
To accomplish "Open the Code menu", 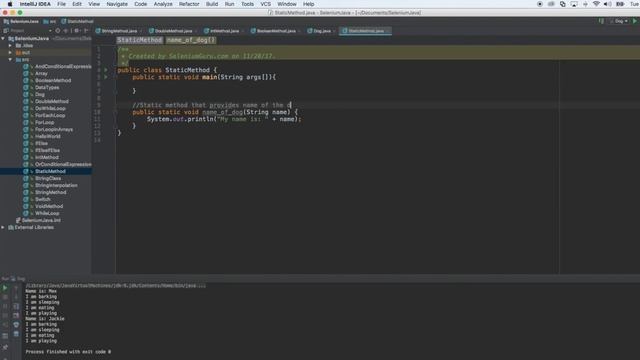I will coord(140,4).
